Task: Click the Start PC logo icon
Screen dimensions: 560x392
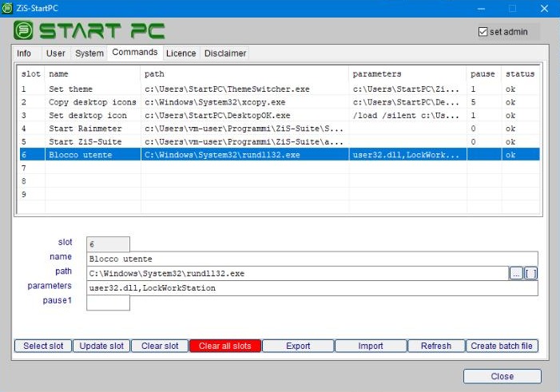Action: tap(24, 31)
